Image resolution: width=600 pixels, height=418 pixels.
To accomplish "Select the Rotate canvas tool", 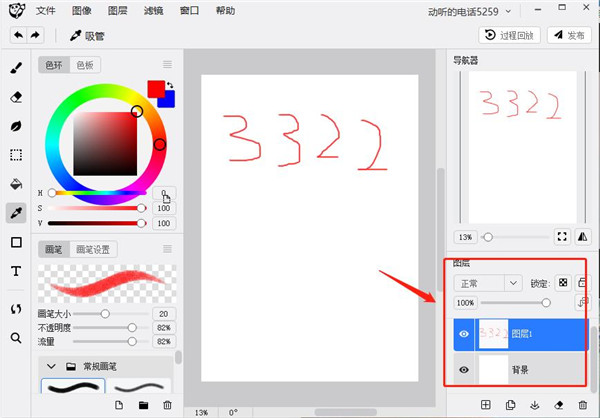I will pyautogui.click(x=16, y=309).
